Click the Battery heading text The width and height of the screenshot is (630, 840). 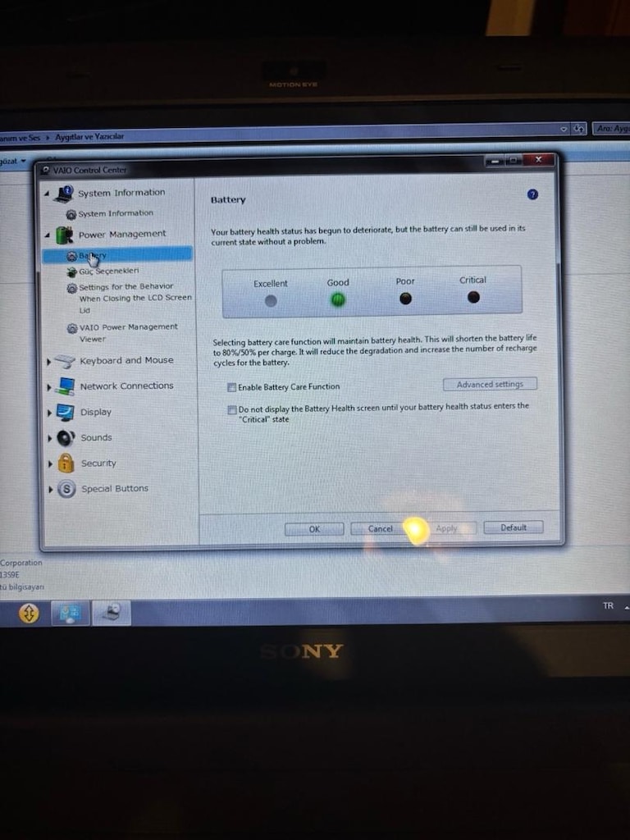[x=228, y=200]
